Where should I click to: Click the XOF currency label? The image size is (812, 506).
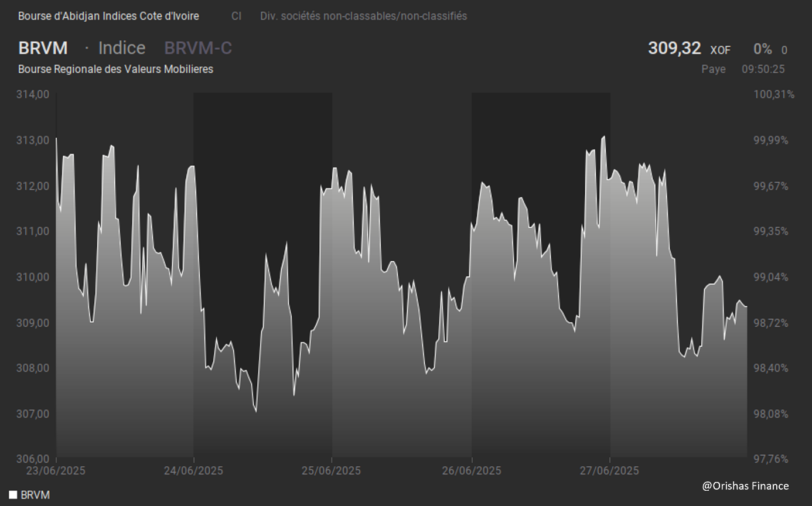click(x=721, y=50)
